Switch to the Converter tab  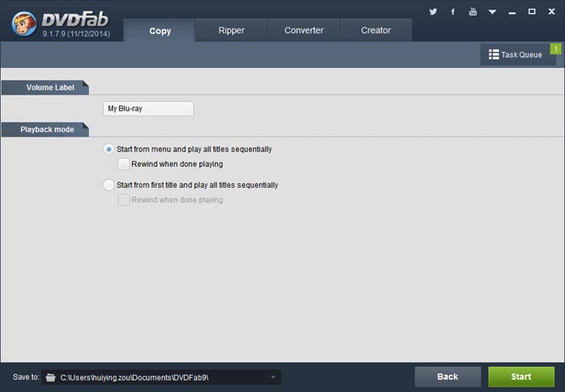click(x=303, y=30)
